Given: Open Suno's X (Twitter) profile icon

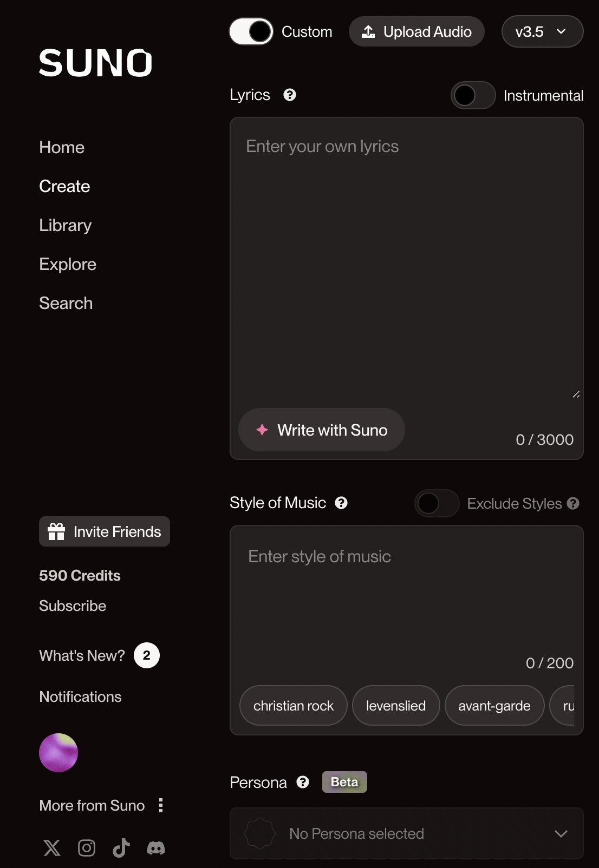Looking at the screenshot, I should 52,847.
